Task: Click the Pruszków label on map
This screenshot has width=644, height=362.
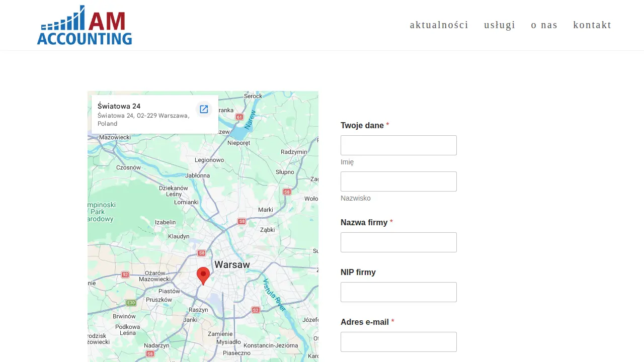Action: (x=159, y=300)
